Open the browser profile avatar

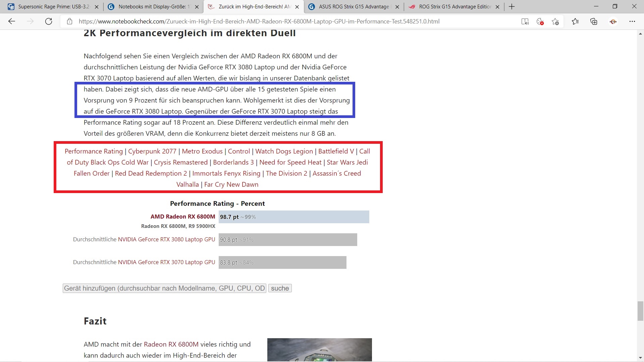point(613,21)
